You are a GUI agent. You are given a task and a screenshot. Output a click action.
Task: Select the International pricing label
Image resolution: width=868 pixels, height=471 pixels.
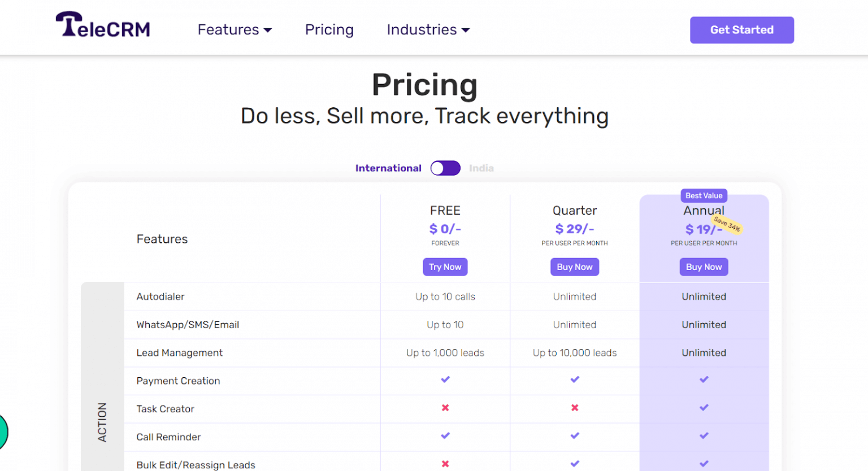tap(388, 168)
